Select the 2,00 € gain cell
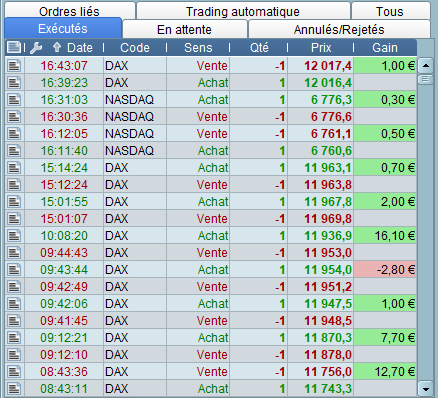 tap(385, 202)
